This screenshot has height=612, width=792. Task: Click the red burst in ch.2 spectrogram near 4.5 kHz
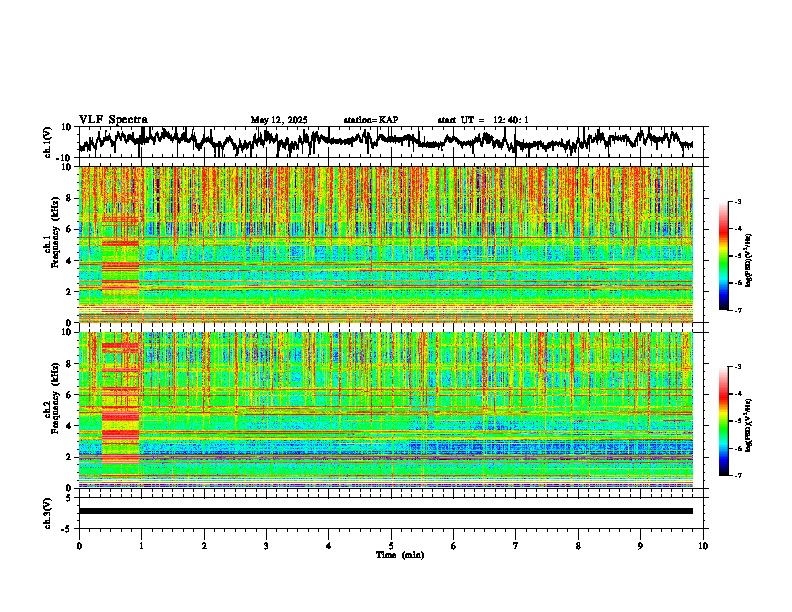120,416
